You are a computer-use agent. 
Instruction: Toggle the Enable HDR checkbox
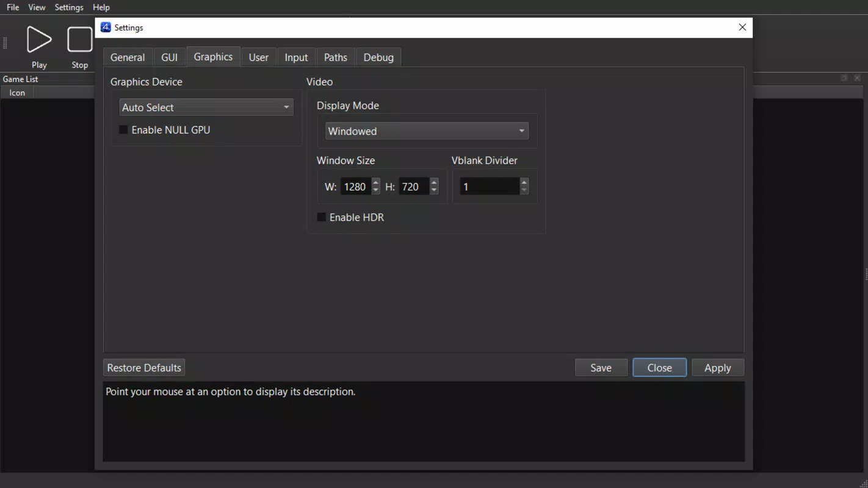point(321,217)
